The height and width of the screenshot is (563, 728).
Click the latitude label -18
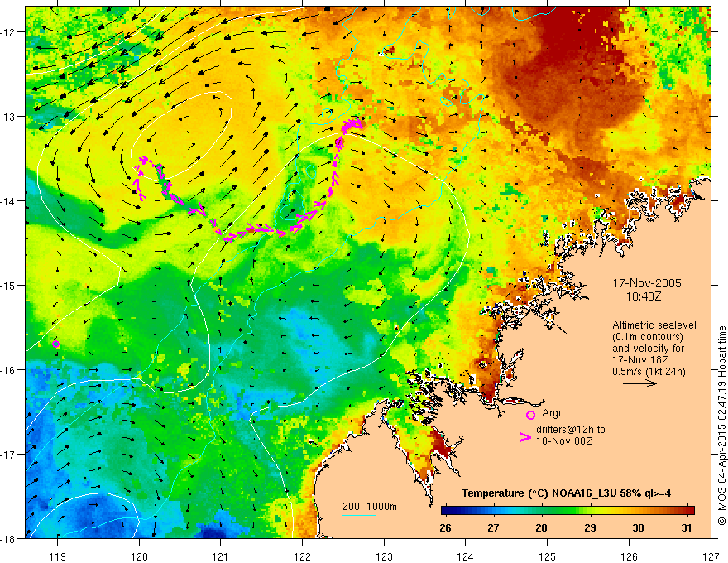coord(9,539)
